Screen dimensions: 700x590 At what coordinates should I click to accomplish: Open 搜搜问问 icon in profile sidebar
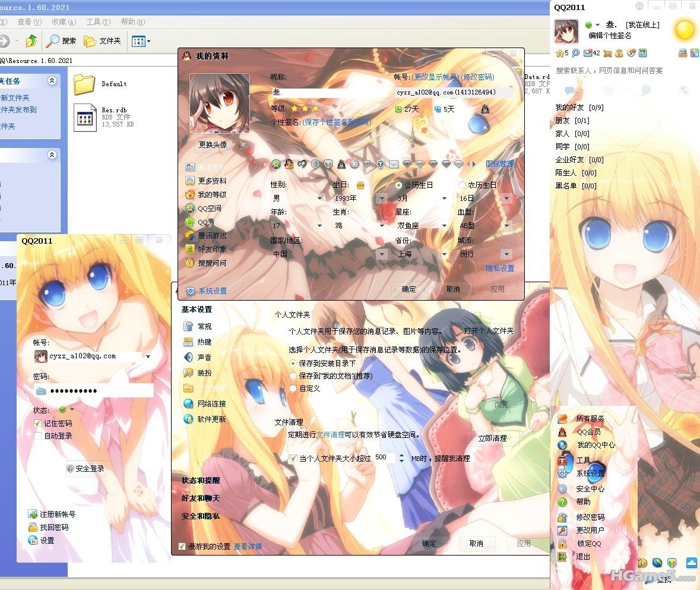(x=190, y=263)
